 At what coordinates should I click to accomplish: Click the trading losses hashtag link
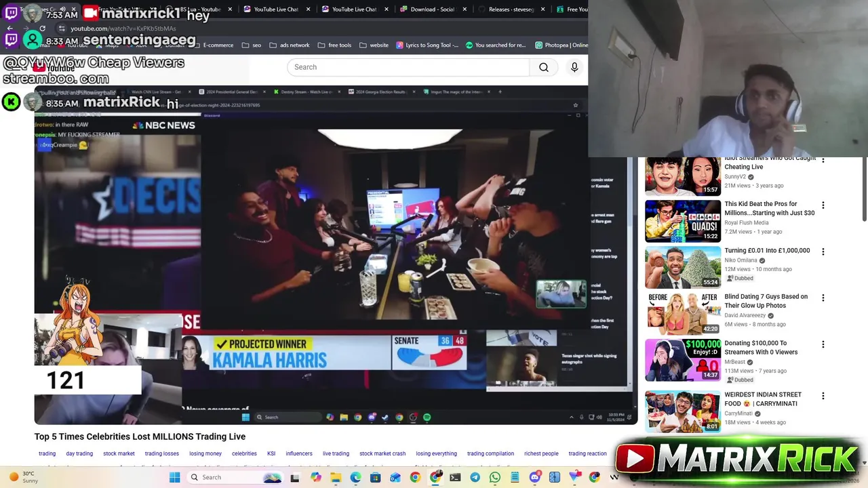162,453
